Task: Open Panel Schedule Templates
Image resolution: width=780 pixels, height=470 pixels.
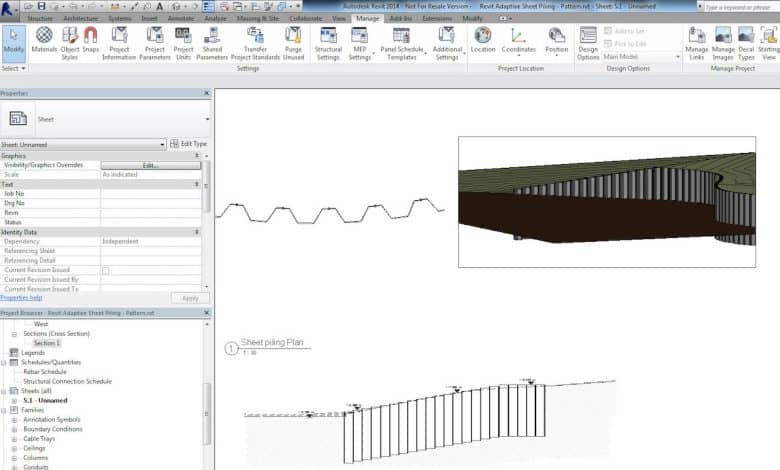Action: click(x=401, y=43)
